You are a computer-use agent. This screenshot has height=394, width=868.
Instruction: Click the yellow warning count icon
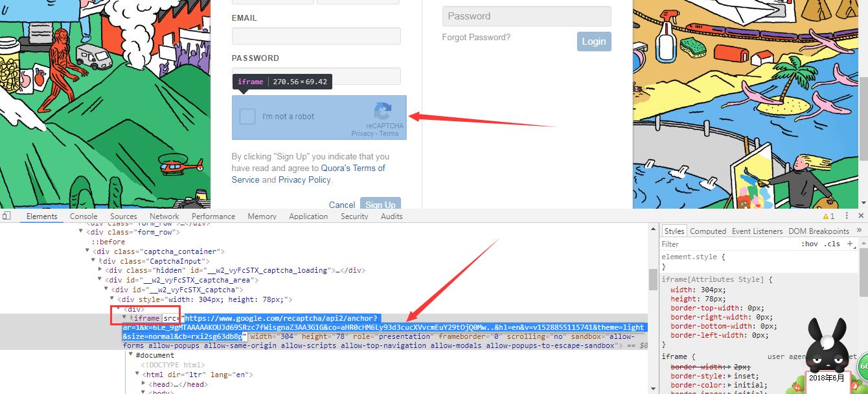coord(828,216)
